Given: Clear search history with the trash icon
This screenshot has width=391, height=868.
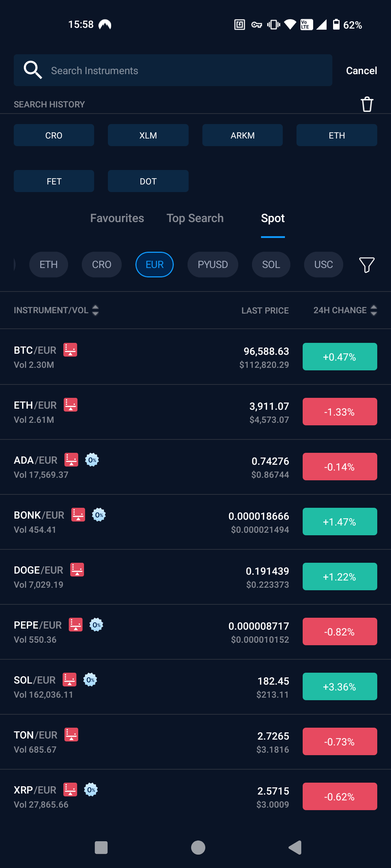Looking at the screenshot, I should tap(367, 104).
